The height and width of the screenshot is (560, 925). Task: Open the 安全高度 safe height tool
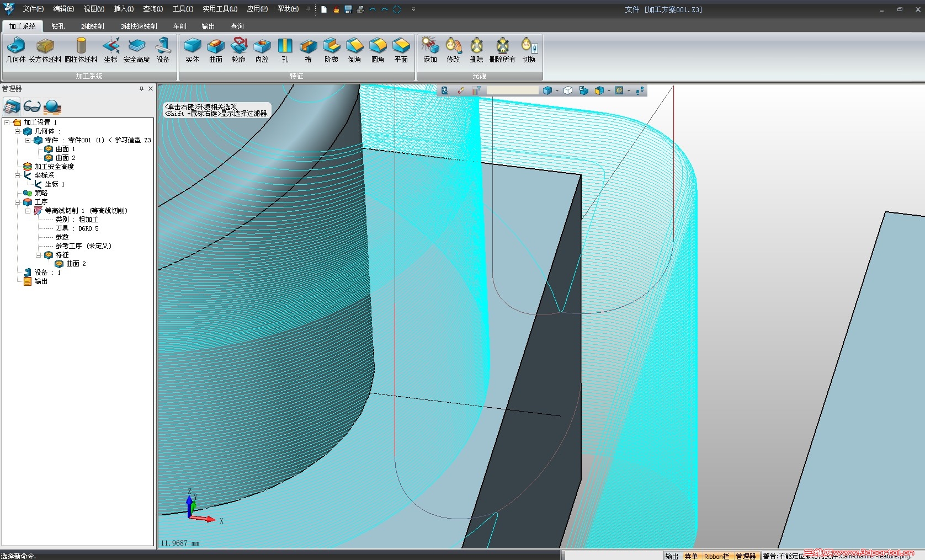(136, 50)
